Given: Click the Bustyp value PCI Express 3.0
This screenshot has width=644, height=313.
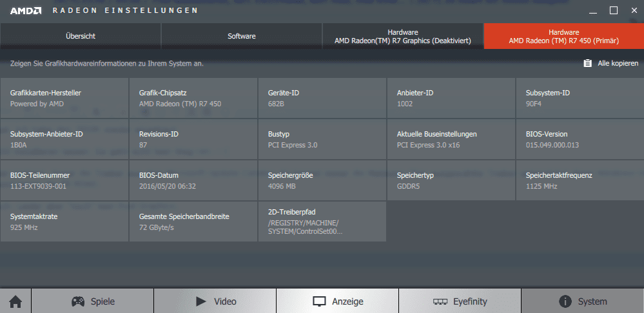Looking at the screenshot, I should [x=293, y=145].
